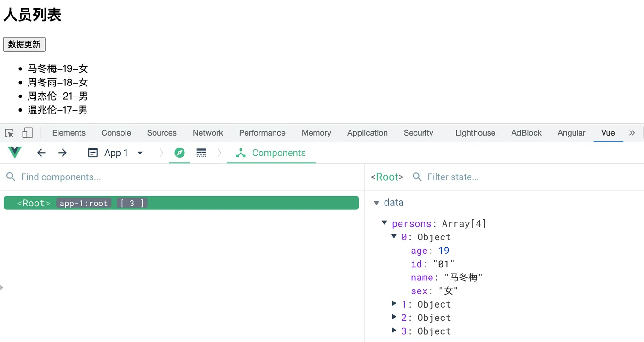Image resolution: width=644 pixels, height=342 pixels.
Task: Toggle the device toolbar icon
Action: point(27,133)
